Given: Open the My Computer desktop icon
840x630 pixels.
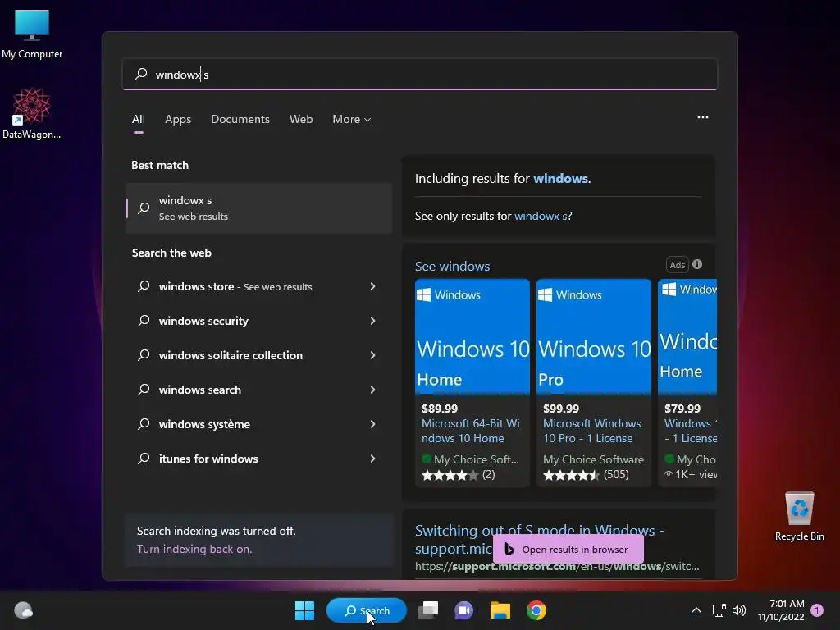Looking at the screenshot, I should [x=32, y=34].
